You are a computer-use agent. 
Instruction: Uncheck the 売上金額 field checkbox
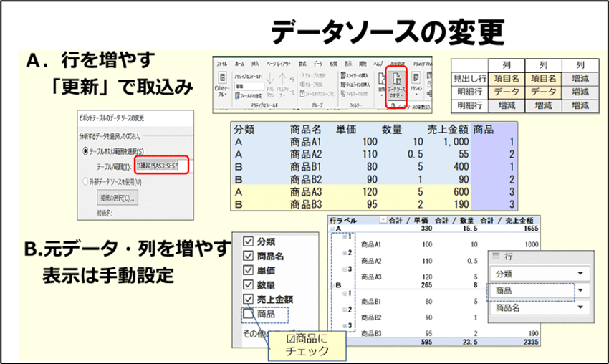[248, 299]
